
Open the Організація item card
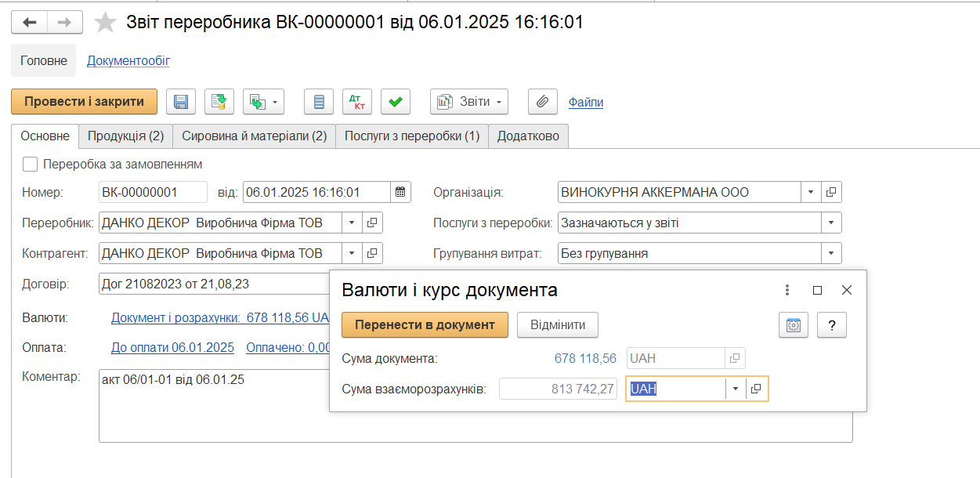[x=831, y=192]
